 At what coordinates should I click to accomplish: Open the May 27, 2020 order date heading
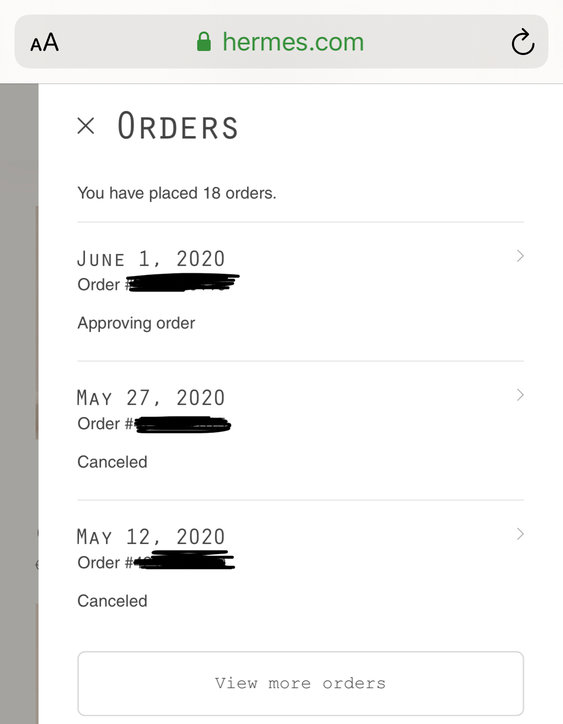[151, 398]
